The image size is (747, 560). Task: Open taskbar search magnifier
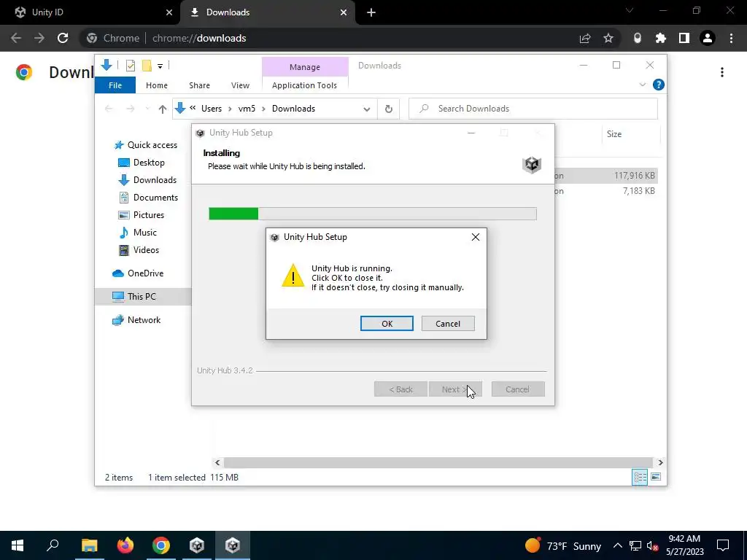[x=53, y=545]
